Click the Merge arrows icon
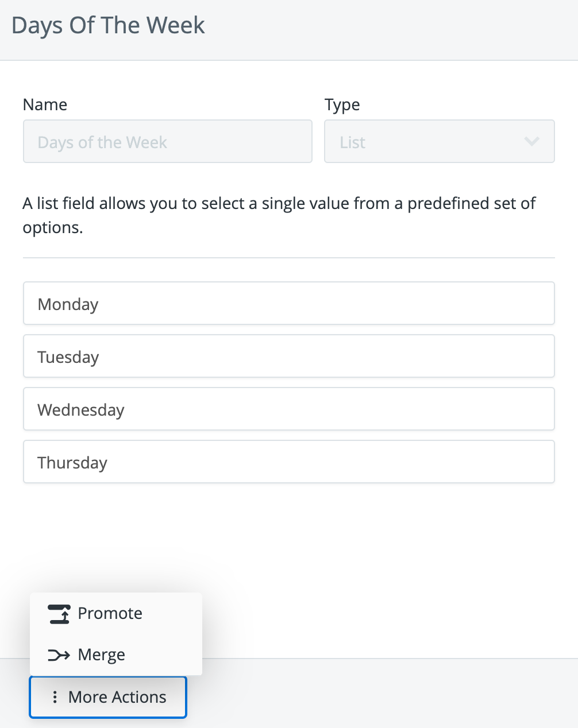The height and width of the screenshot is (728, 578). click(x=59, y=655)
